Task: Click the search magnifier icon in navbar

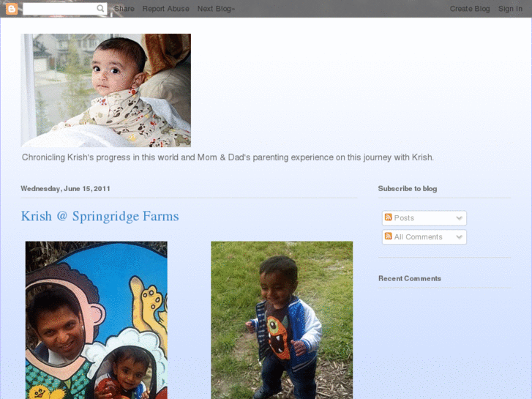Action: click(100, 9)
